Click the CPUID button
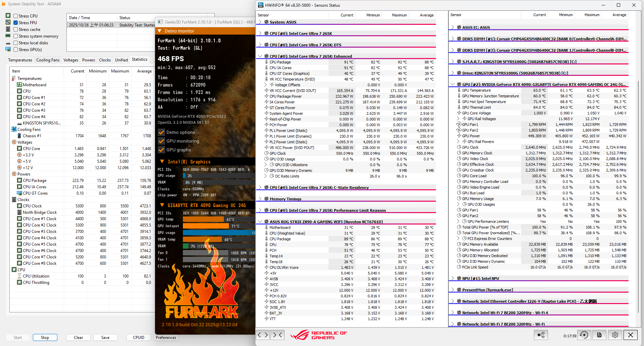 click(x=139, y=338)
